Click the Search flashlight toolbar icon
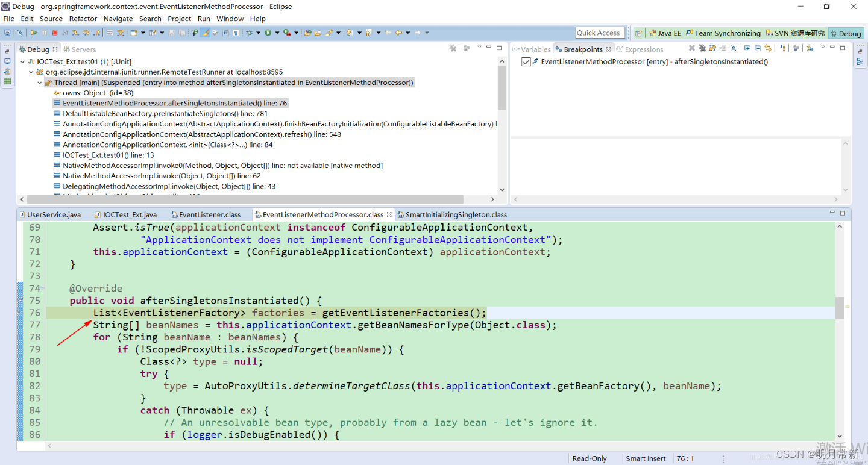Viewport: 868px width, 465px height. pyautogui.click(x=329, y=33)
